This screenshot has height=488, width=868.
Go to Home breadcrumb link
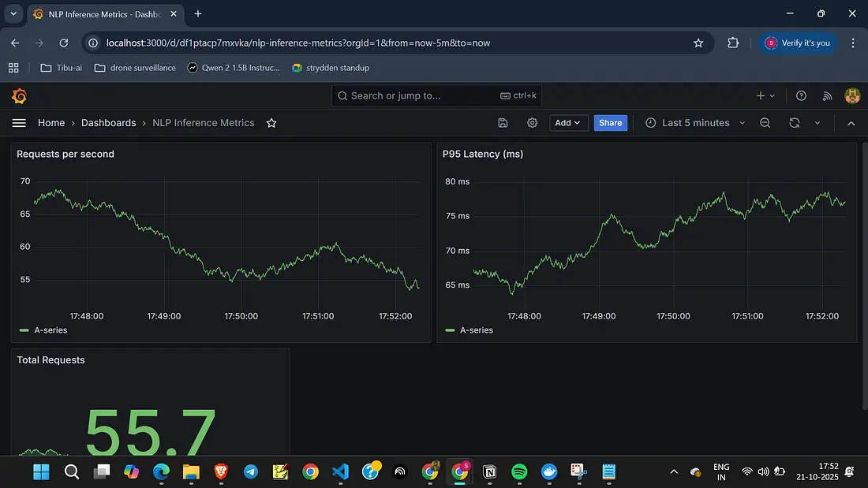point(51,123)
